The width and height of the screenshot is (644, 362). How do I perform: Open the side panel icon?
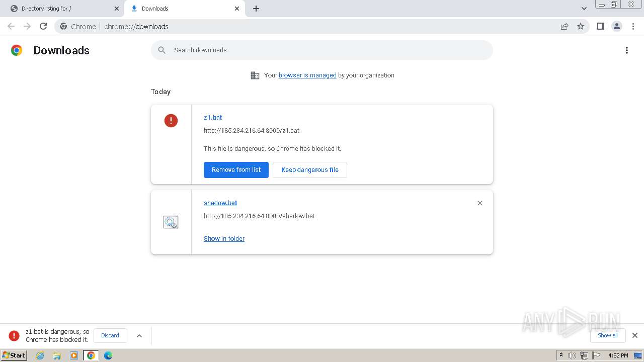click(600, 26)
